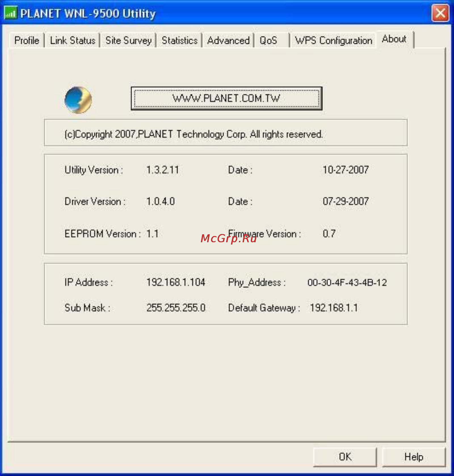
Task: Close the PLANET WNL-9500 Utility window
Action: pos(440,13)
